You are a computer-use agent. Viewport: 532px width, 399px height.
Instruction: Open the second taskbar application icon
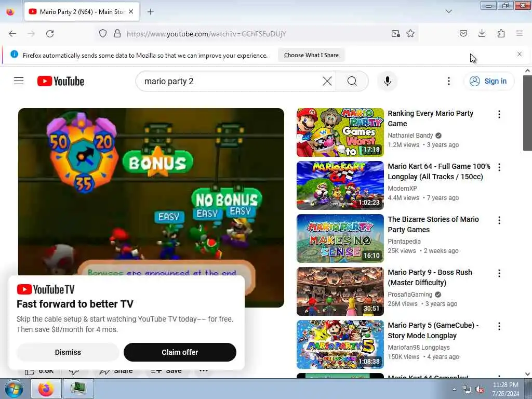pos(78,389)
